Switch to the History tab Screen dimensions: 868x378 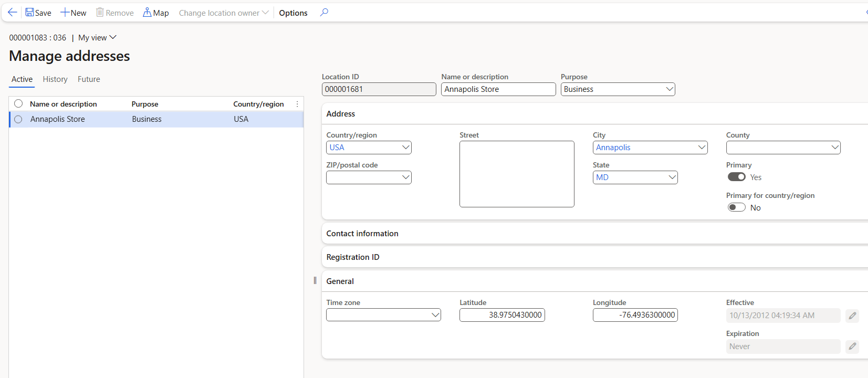pyautogui.click(x=55, y=79)
